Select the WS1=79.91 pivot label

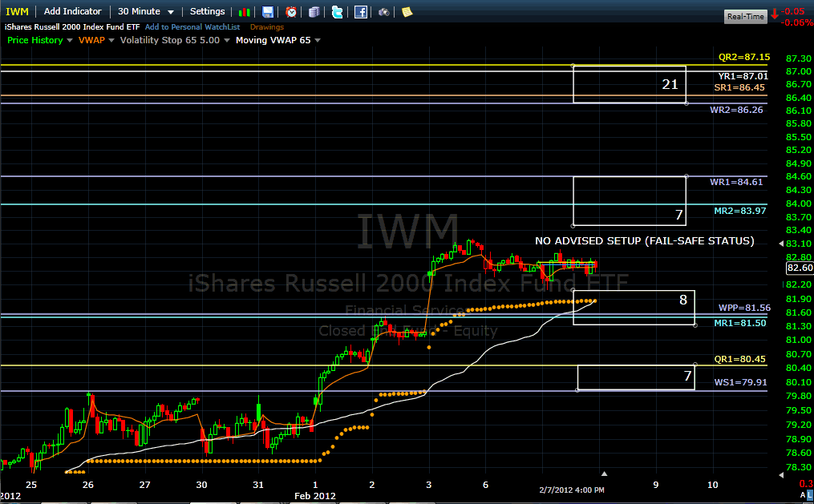tap(740, 383)
